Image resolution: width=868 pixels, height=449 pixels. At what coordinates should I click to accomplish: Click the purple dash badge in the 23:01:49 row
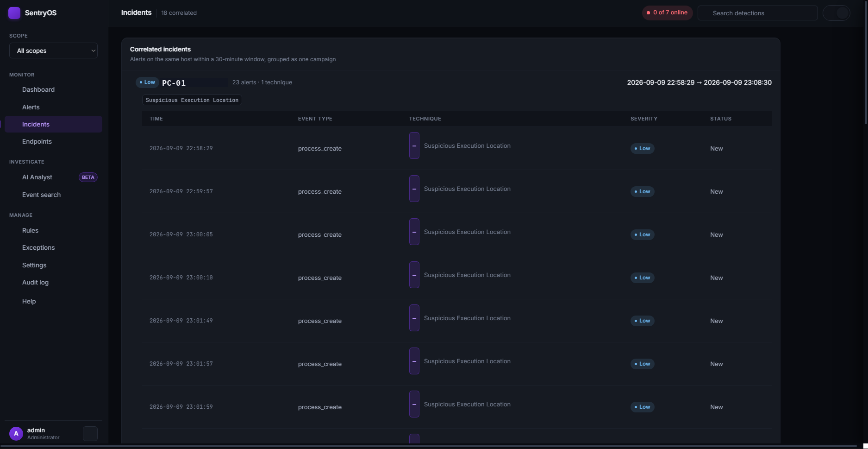pyautogui.click(x=414, y=318)
